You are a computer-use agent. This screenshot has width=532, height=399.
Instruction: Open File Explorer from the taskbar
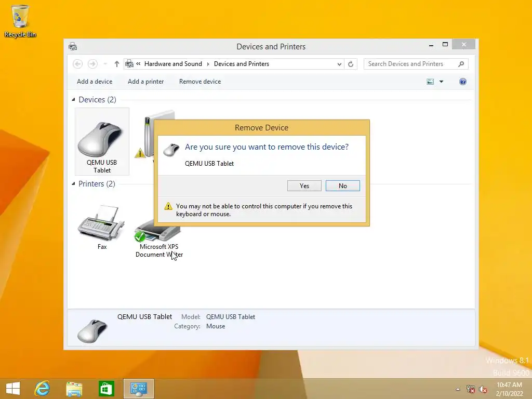(74, 389)
